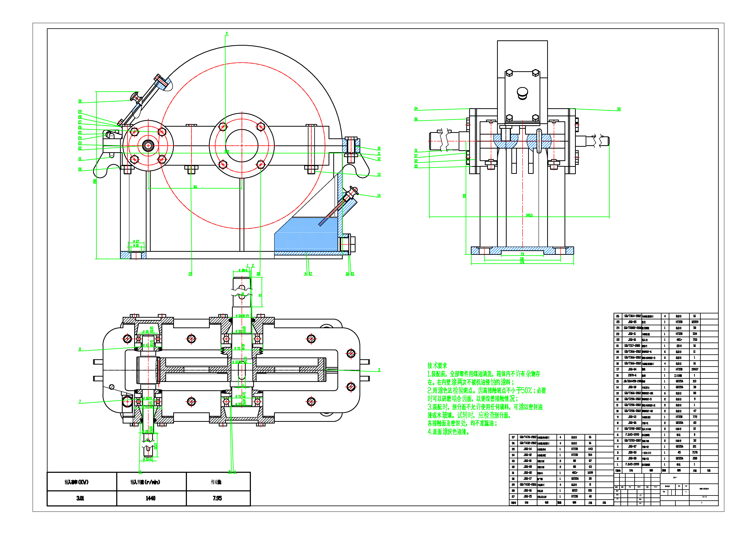Screen dimensions: 756x534
Task: Click mass value 19937 in parts list
Action: [695, 369]
